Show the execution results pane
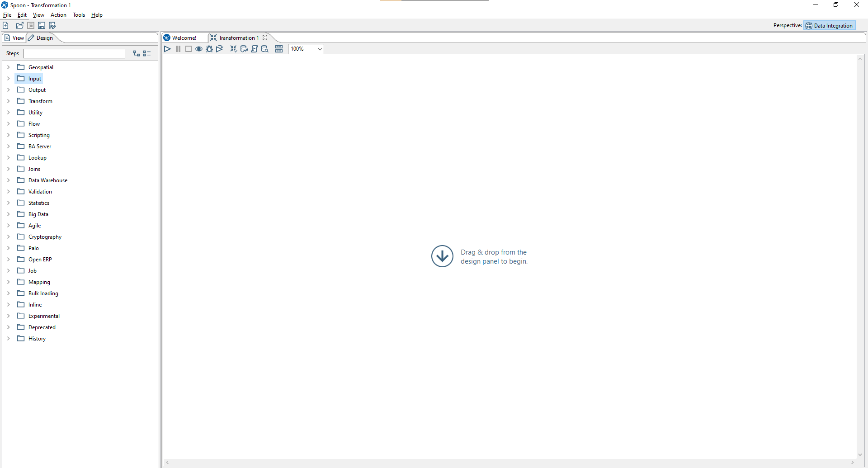868x468 pixels. pos(279,49)
